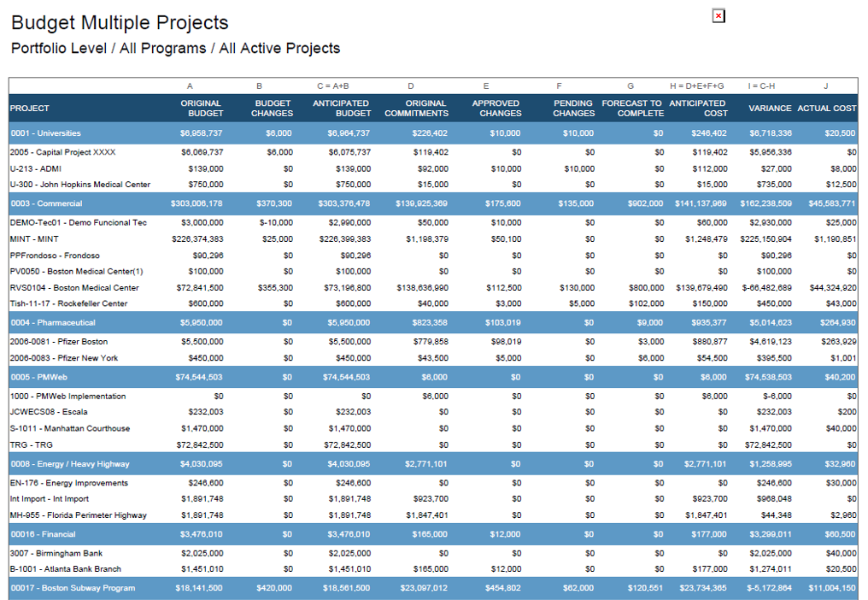
Task: Click Pharmaceutical approved changes $103,019
Action: coord(502,322)
